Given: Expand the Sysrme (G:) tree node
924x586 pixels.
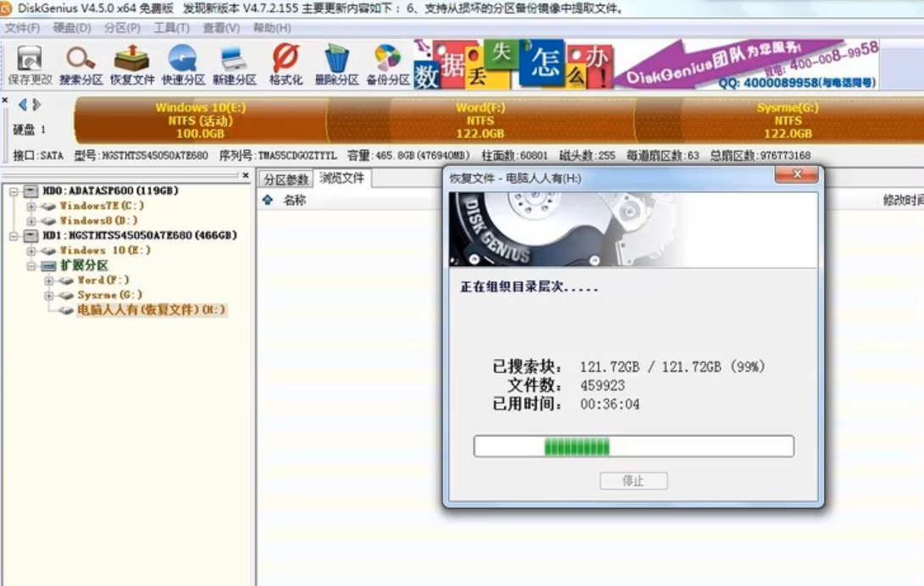Looking at the screenshot, I should tap(48, 296).
